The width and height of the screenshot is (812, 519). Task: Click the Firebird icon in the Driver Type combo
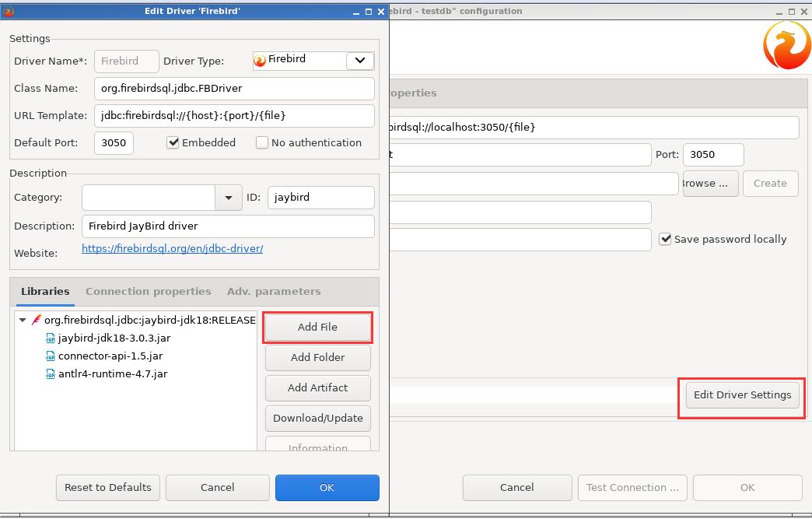[260, 61]
